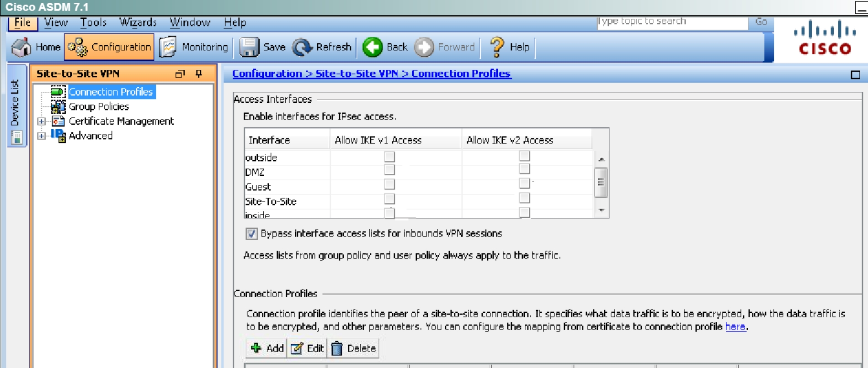Go back with the green arrow icon

point(373,47)
